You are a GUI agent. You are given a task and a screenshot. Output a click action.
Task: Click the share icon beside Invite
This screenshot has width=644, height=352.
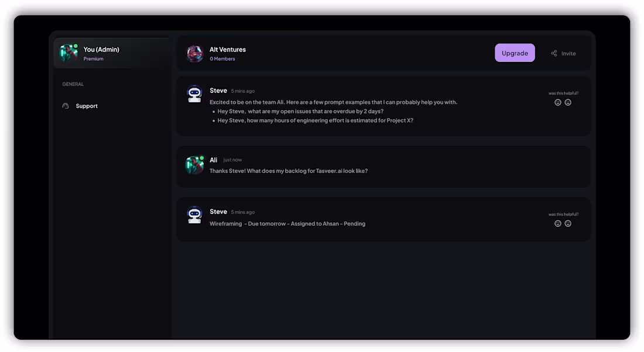(554, 53)
